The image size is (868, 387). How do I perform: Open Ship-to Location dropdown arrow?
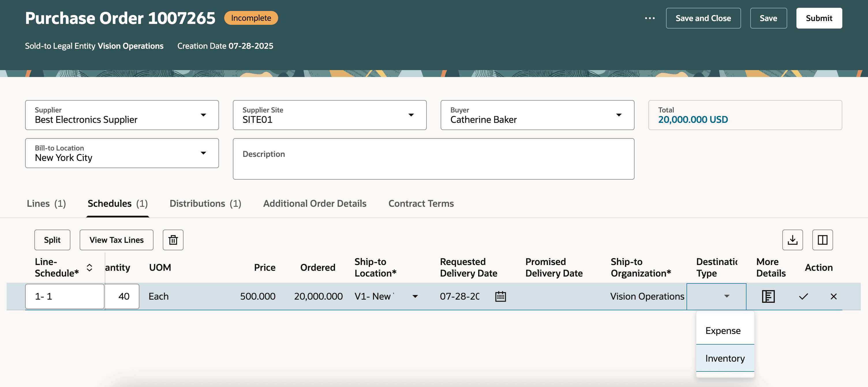click(x=415, y=296)
